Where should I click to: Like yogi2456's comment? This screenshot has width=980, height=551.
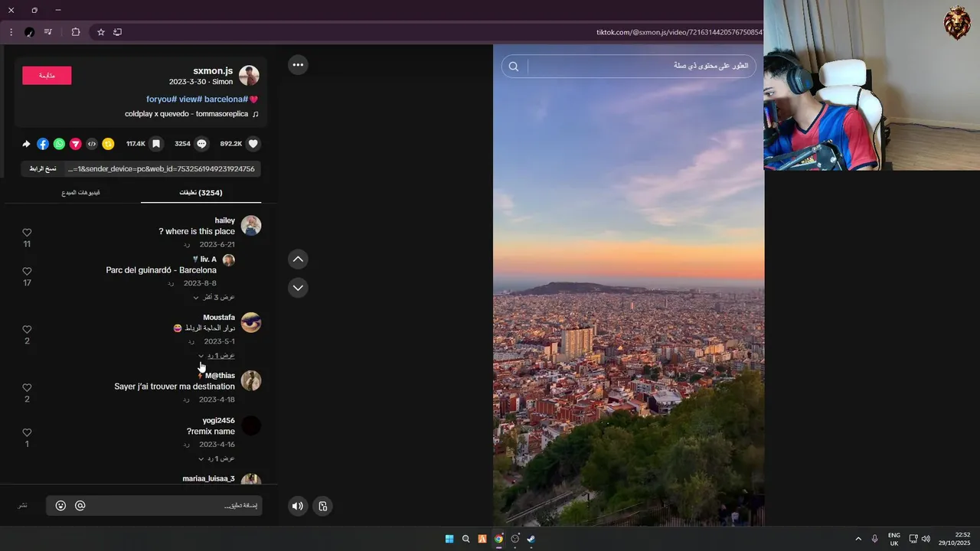coord(27,432)
